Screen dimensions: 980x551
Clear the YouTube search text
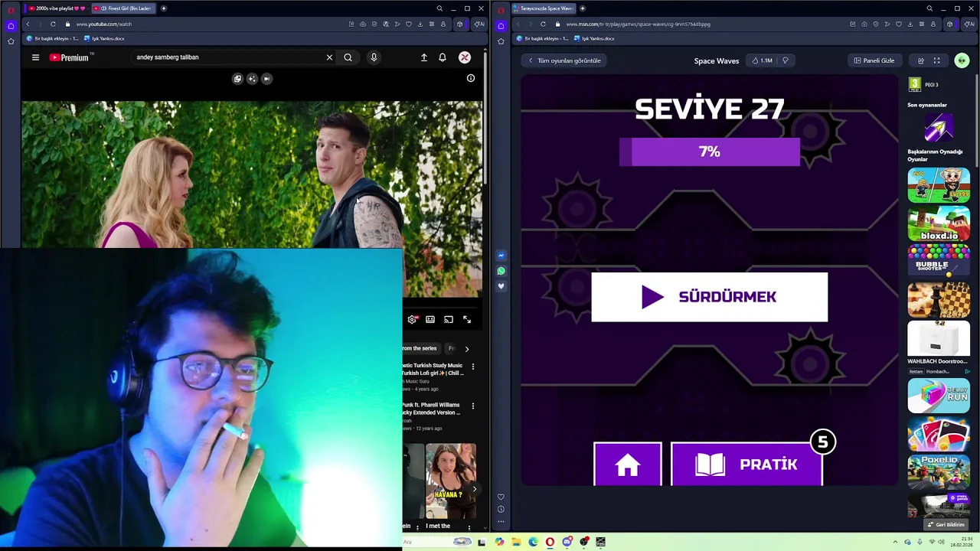[329, 57]
